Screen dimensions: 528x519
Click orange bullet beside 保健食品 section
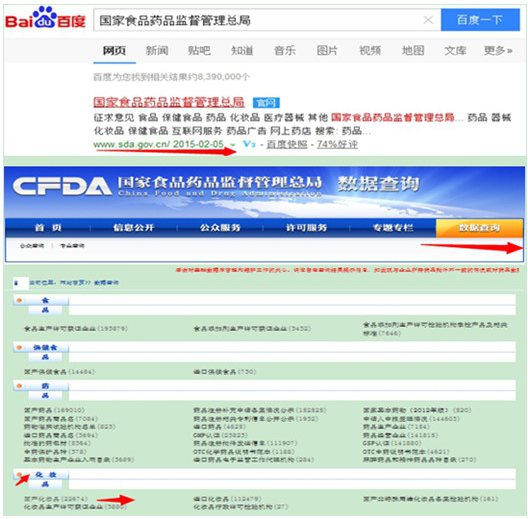19,347
